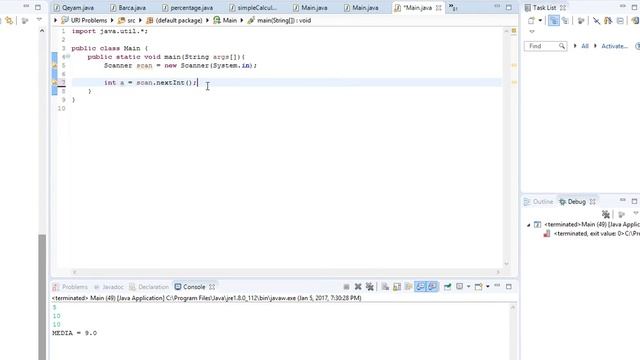The height and width of the screenshot is (360, 640).
Task: Open the simpleCalcul... editor tab
Action: click(253, 8)
